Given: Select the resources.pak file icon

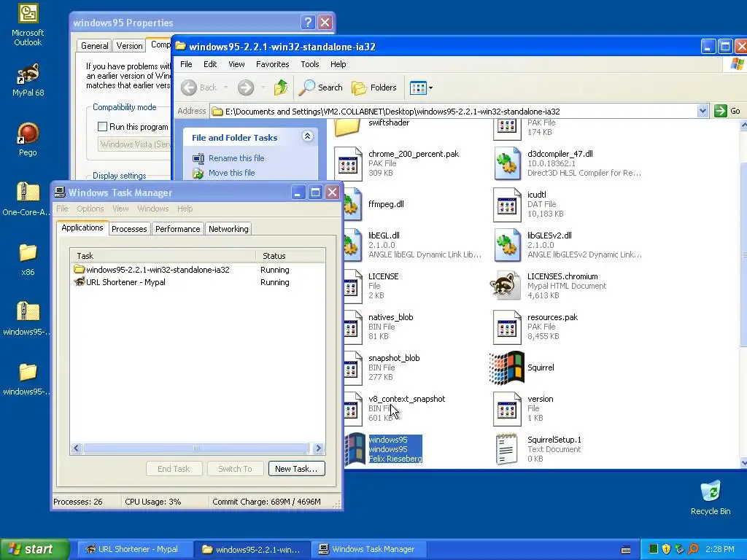Looking at the screenshot, I should [x=507, y=327].
